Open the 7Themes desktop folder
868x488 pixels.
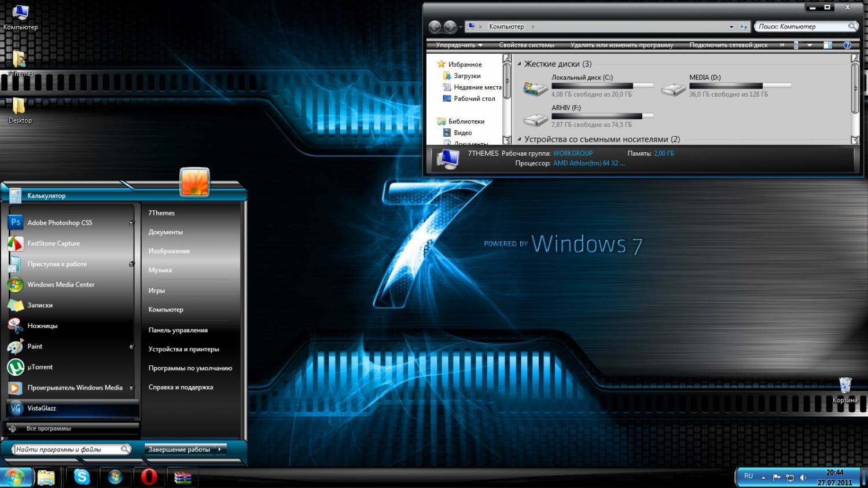pyautogui.click(x=20, y=64)
